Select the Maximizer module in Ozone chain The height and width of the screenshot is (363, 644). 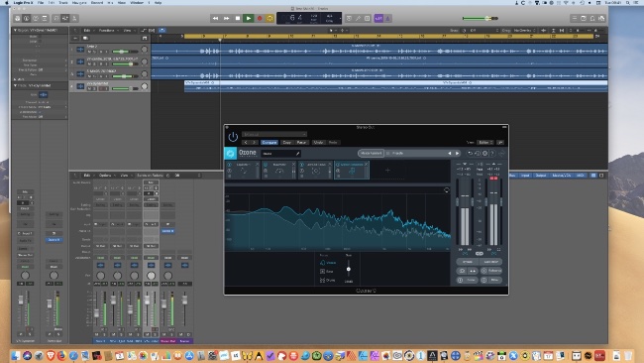point(278,171)
